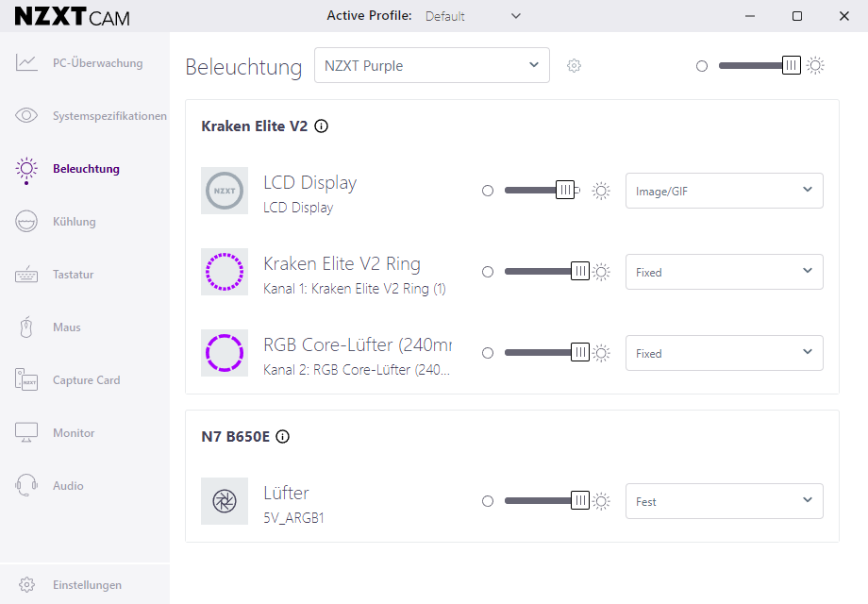Click the Lüfter fan icon under N7 B650E
Viewport: 868px width, 604px height.
[x=225, y=501]
